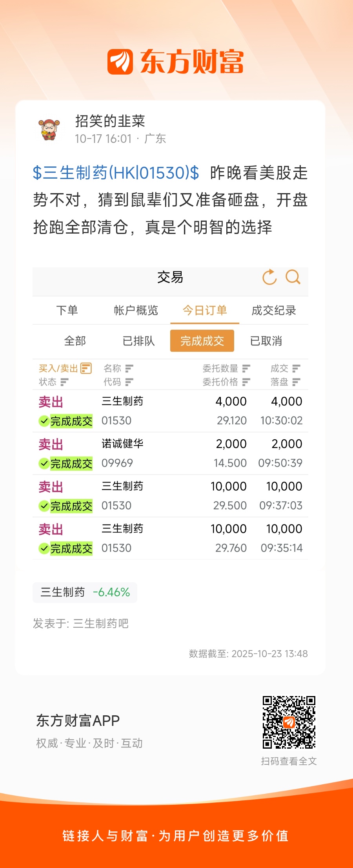Sort by 状态 column icon

coord(64,382)
